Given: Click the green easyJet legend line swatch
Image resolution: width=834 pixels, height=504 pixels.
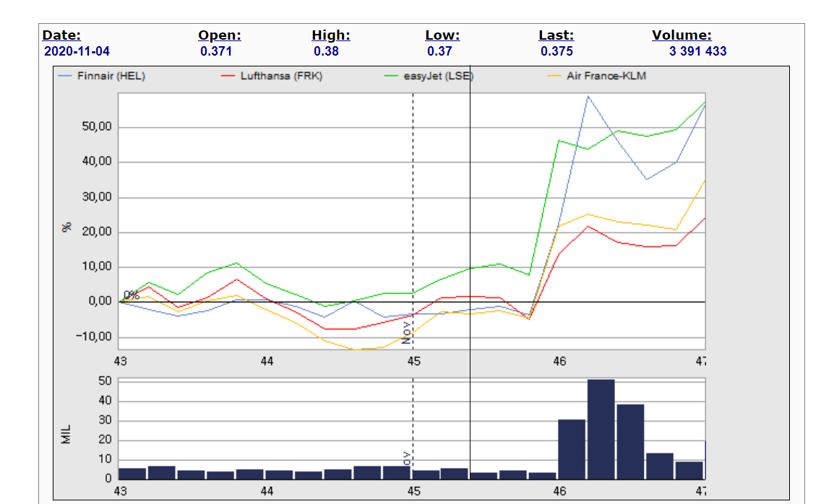Looking at the screenshot, I should click(x=392, y=77).
